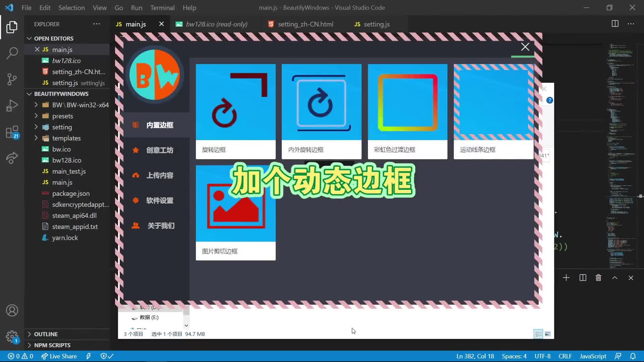This screenshot has height=362, width=644.
Task: Select the 彩虹色过渡边框 border thumbnail
Action: 407,102
